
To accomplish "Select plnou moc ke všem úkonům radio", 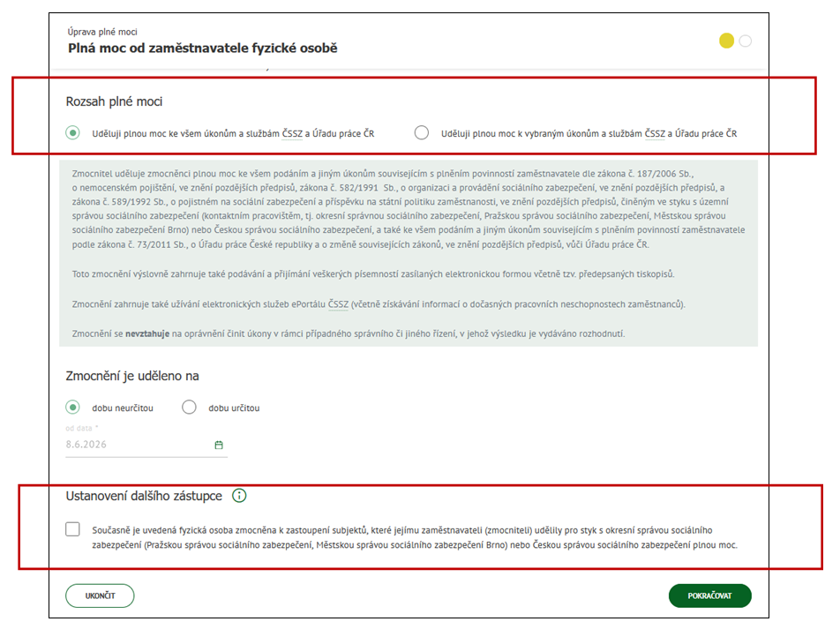I will pyautogui.click(x=73, y=132).
